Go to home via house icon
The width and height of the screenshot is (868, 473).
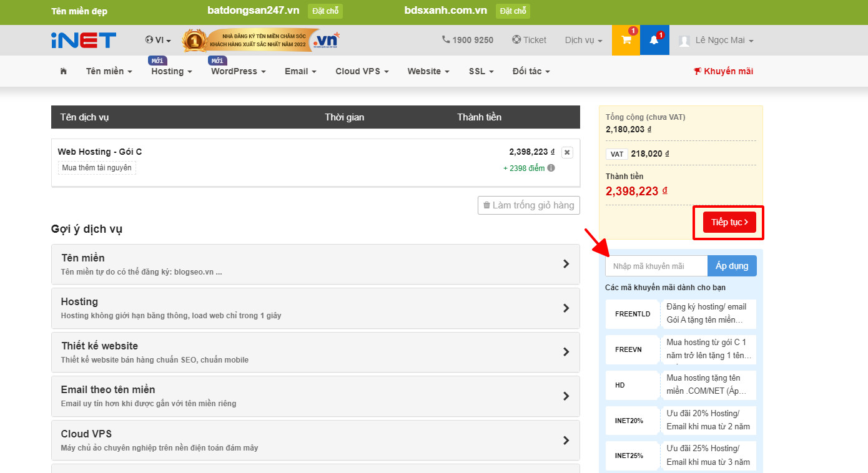pos(63,71)
